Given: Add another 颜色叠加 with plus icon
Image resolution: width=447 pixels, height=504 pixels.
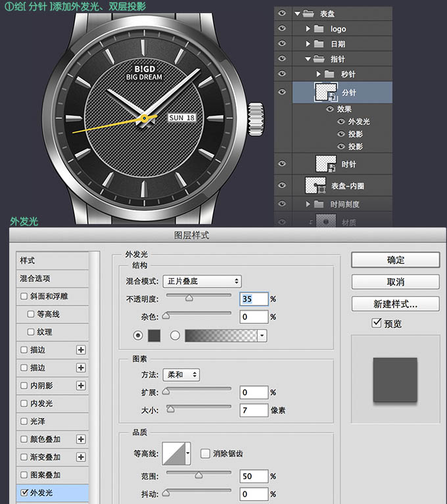Looking at the screenshot, I should coord(81,439).
